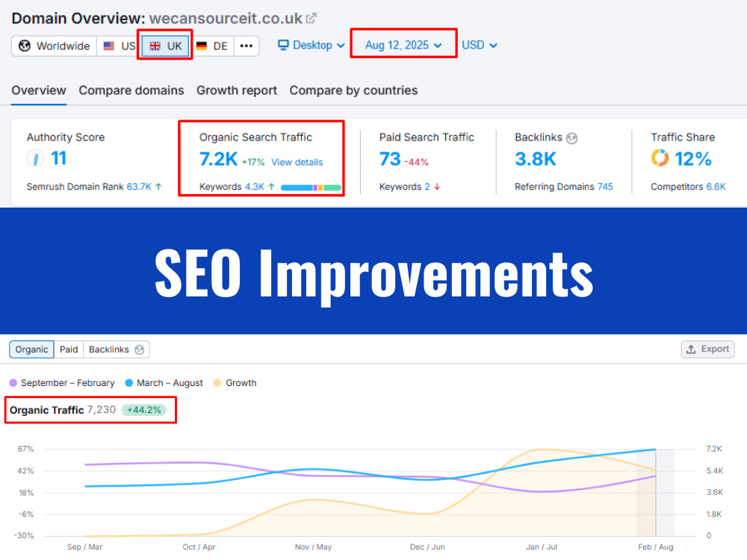This screenshot has height=560, width=747.
Task: Open Traffic Share 12% value
Action: click(x=693, y=159)
